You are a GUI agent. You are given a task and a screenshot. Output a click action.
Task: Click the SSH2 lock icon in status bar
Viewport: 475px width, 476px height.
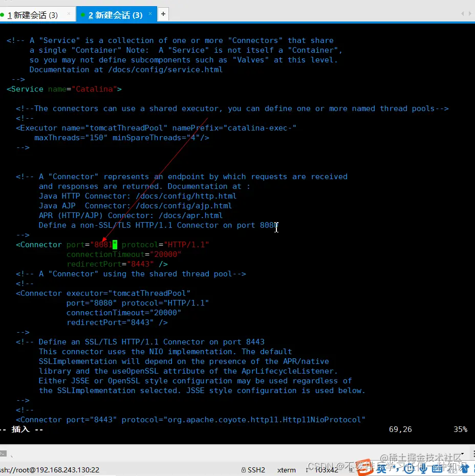[244, 470]
